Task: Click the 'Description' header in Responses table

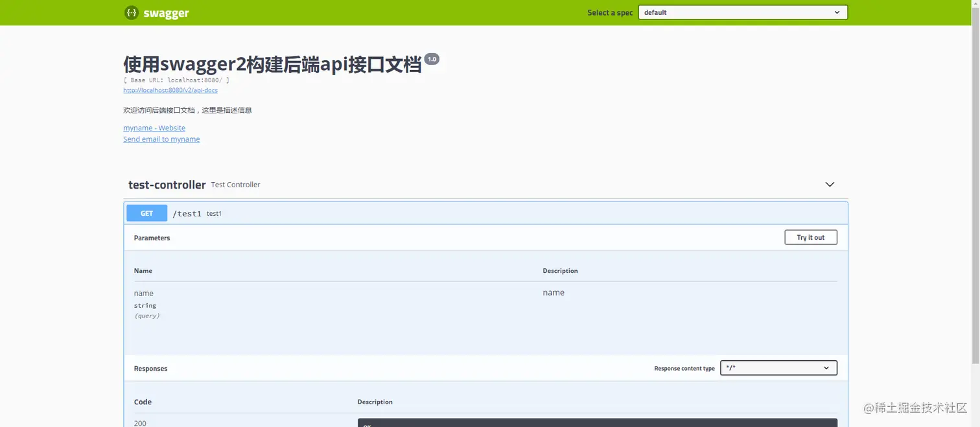Action: click(x=375, y=402)
